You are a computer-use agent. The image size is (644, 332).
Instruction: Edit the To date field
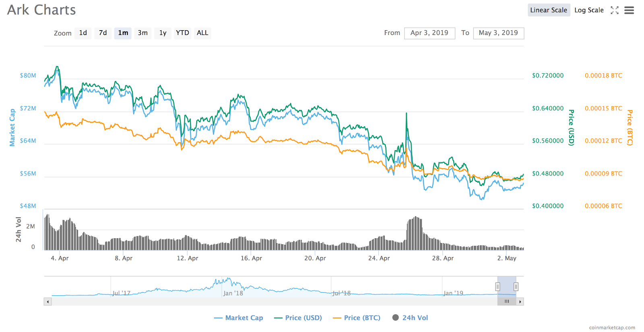pyautogui.click(x=499, y=33)
